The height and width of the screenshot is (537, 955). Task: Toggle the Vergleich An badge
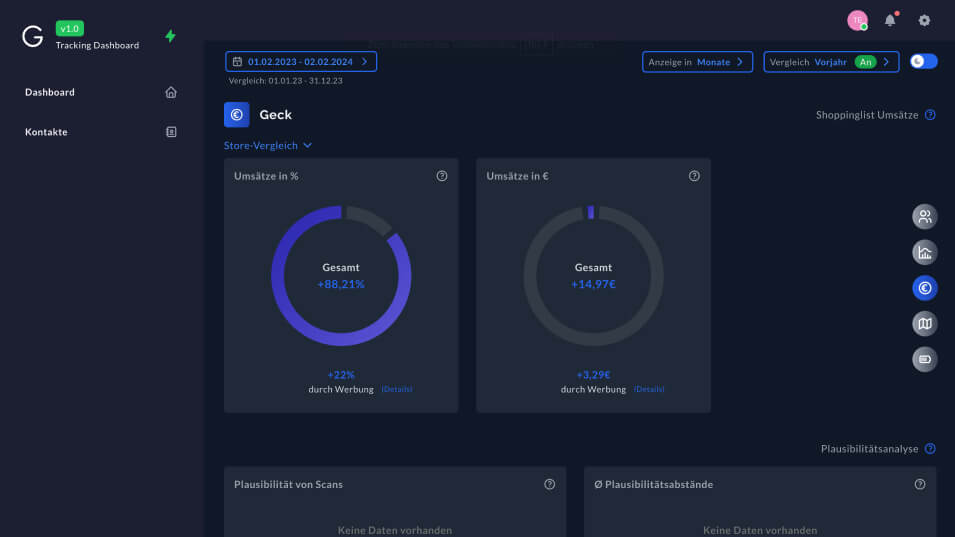pyautogui.click(x=865, y=62)
